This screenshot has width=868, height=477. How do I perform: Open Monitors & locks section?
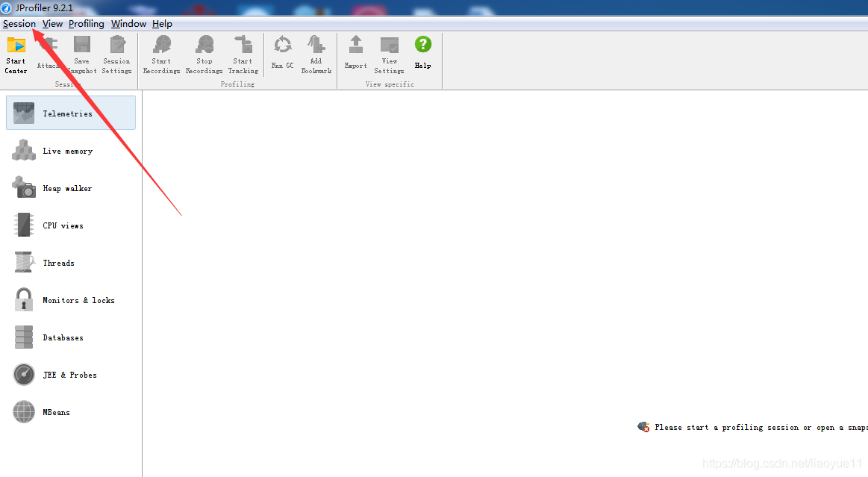tap(71, 300)
